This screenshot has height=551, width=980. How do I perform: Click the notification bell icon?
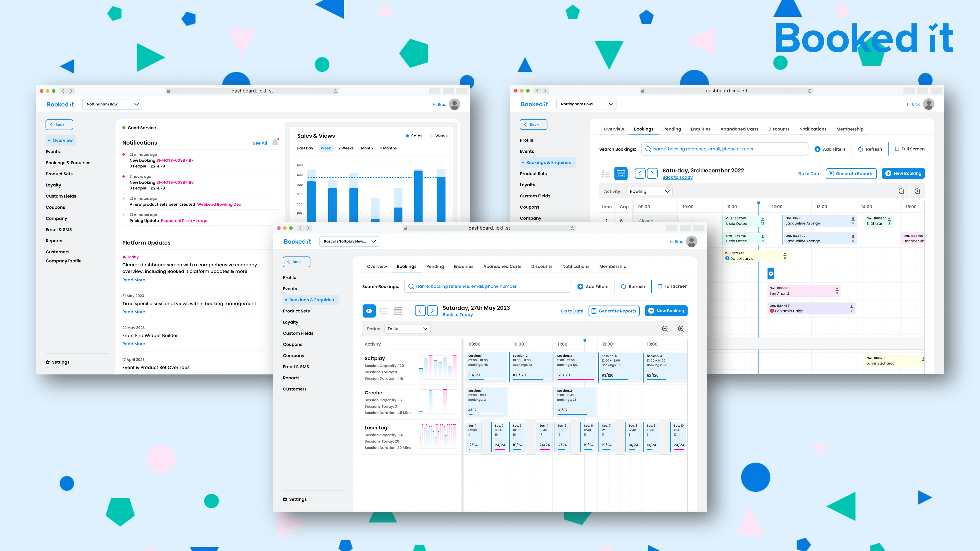tap(275, 143)
